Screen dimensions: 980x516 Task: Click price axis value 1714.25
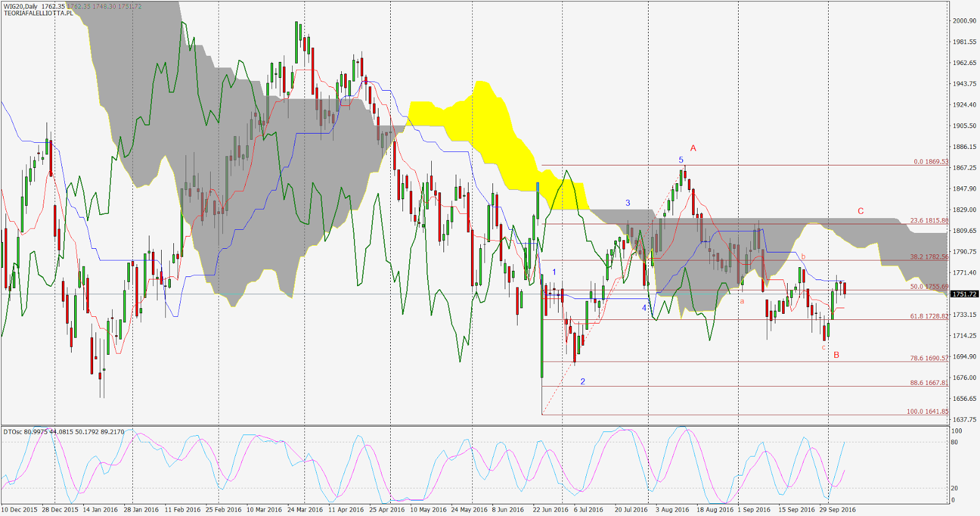tap(965, 335)
